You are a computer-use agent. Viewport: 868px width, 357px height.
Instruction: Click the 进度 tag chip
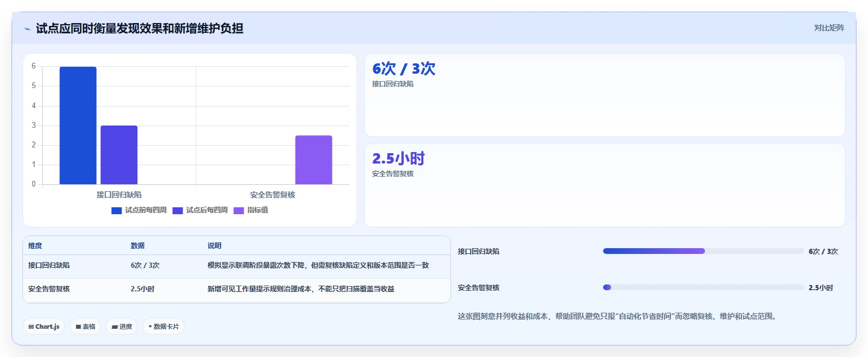122,326
